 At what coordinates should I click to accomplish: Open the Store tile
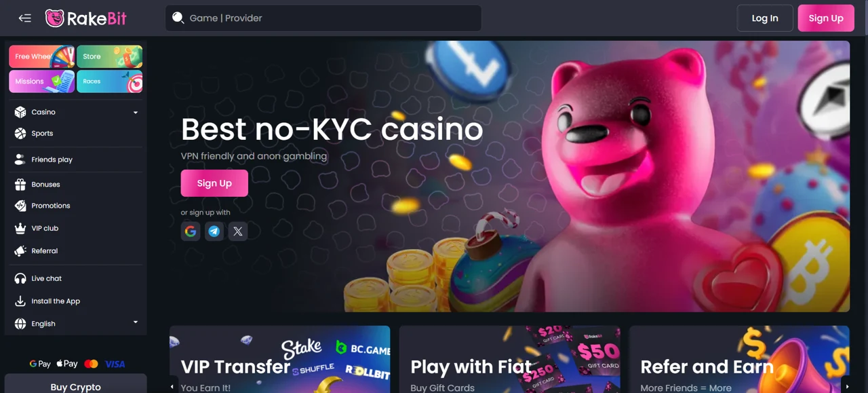coord(110,56)
